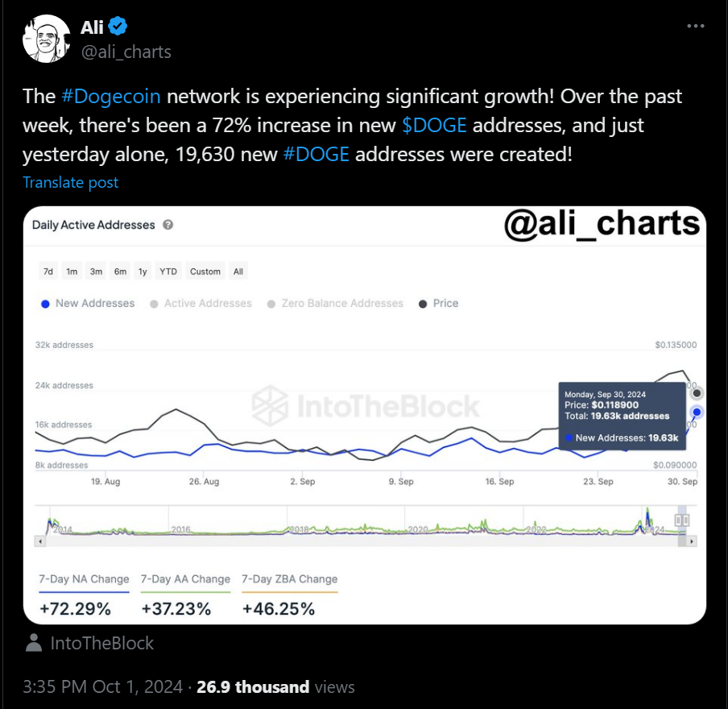Screen dimensions: 728x709
Task: Click the Translate post link
Action: click(x=71, y=183)
